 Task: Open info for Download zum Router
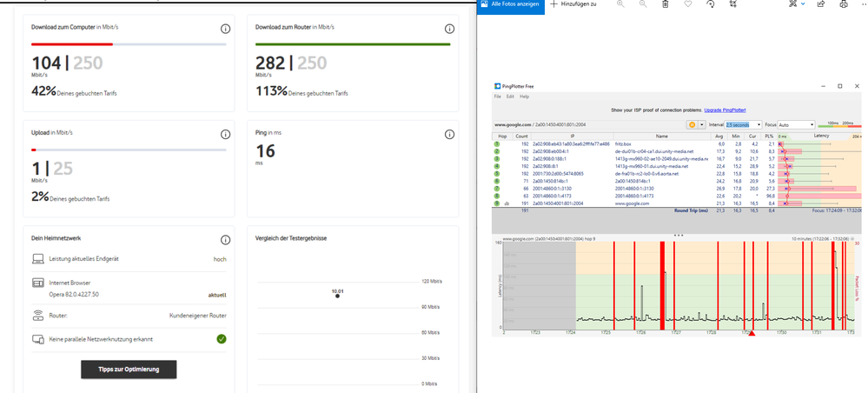[x=449, y=29]
